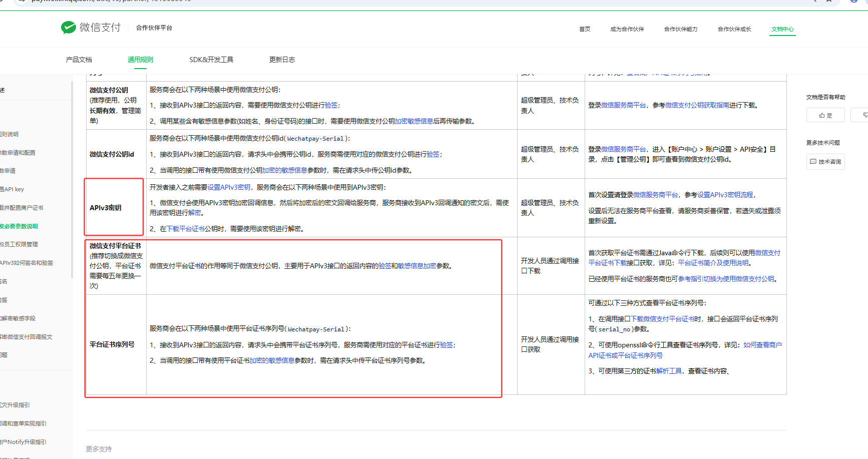Open sidebar item ending in 载并配置商户证书
Image resolution: width=868 pixels, height=459 pixels.
click(x=22, y=208)
